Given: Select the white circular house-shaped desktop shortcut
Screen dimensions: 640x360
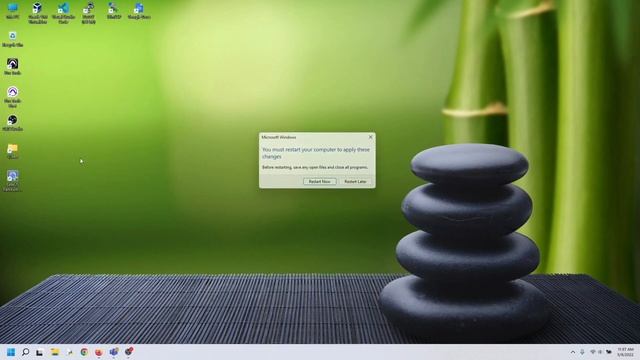Looking at the screenshot, I should pyautogui.click(x=13, y=97).
